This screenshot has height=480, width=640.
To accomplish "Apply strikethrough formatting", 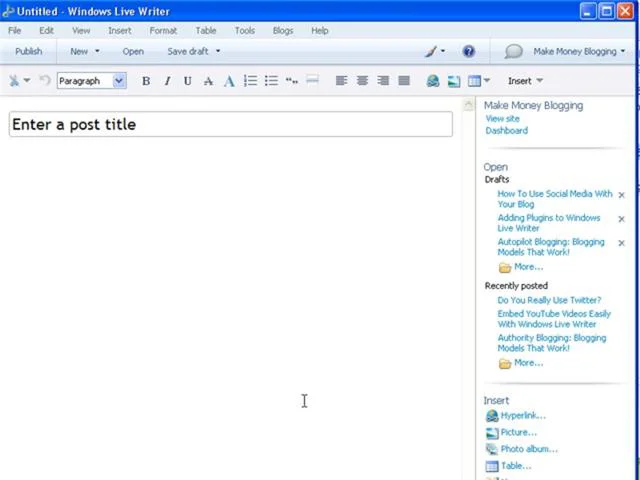I will point(208,81).
